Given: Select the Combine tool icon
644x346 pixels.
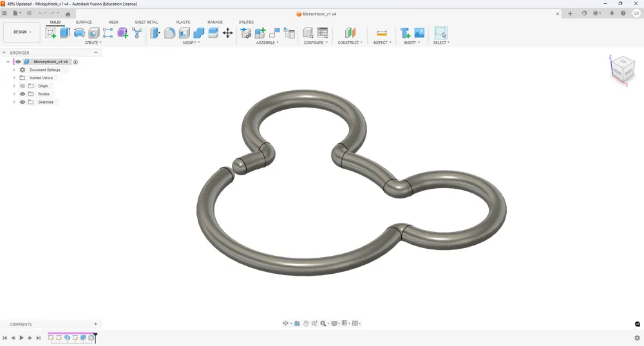Looking at the screenshot, I should pos(199,33).
